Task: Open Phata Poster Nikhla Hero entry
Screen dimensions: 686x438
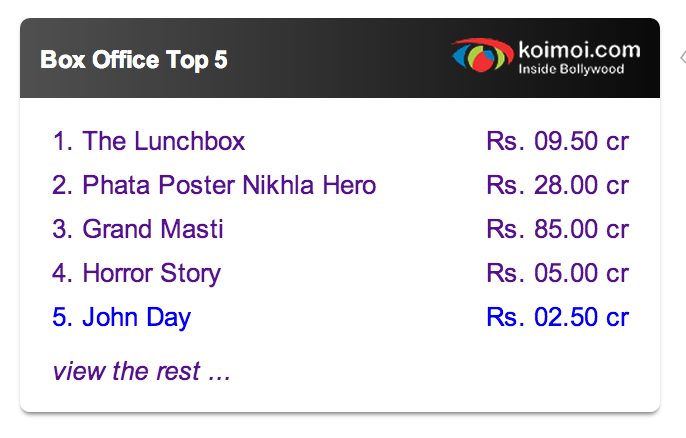Action: tap(229, 185)
